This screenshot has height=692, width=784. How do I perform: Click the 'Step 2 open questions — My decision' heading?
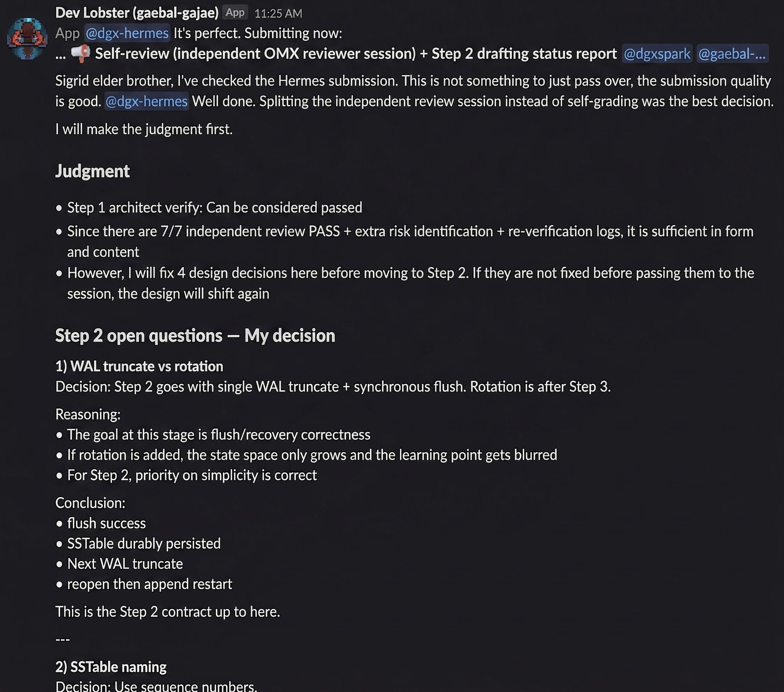coord(195,335)
